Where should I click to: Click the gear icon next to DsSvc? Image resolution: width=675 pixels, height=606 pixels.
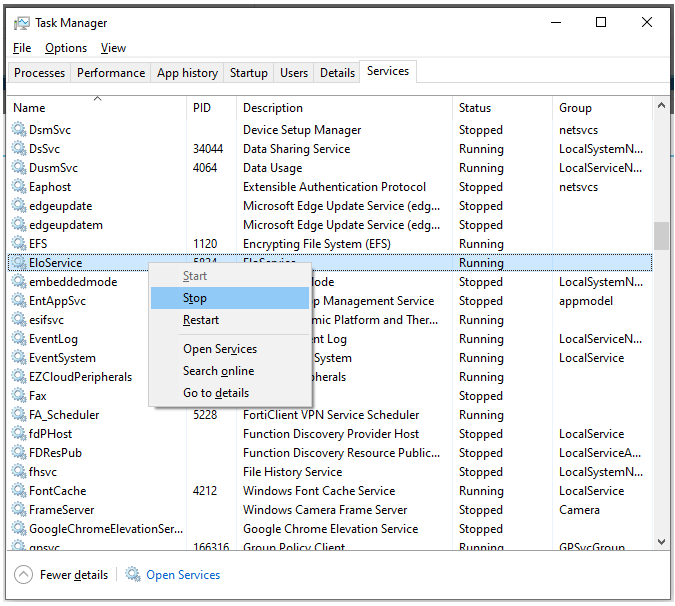(19, 148)
